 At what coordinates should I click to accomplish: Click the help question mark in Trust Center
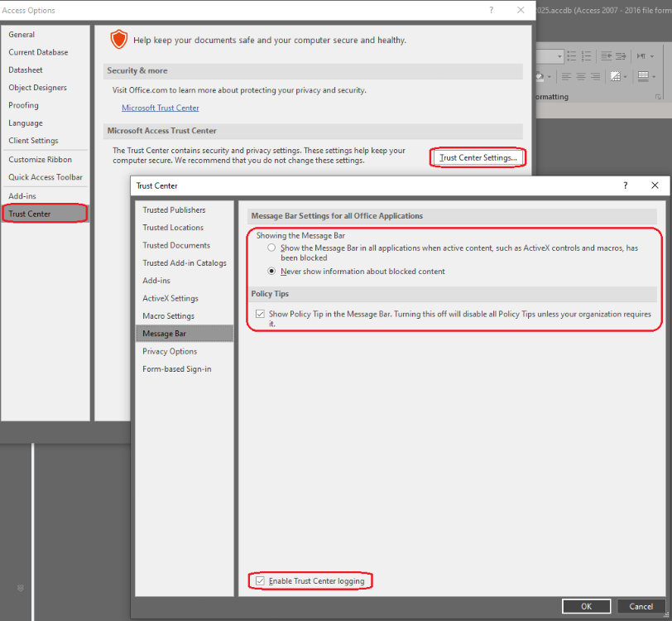(x=626, y=185)
